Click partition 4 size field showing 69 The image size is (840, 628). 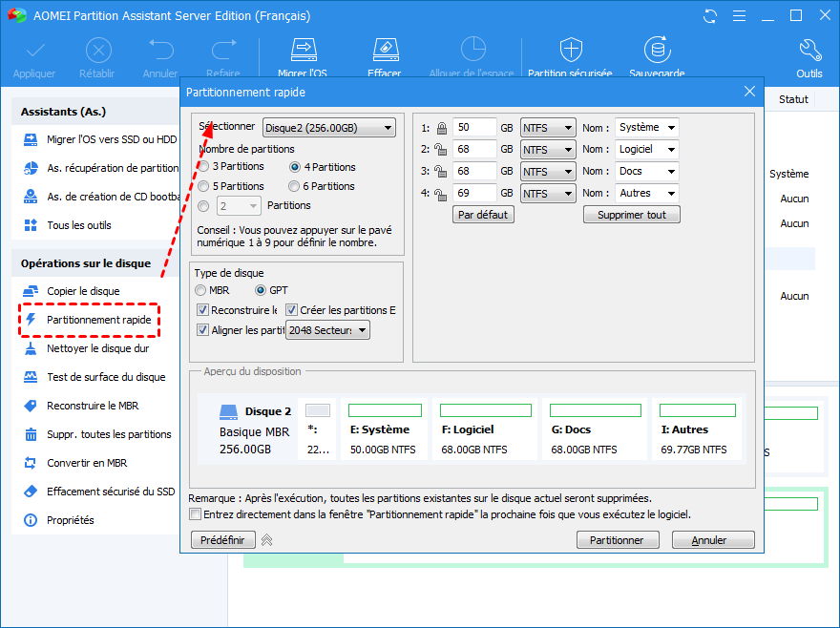tap(474, 194)
